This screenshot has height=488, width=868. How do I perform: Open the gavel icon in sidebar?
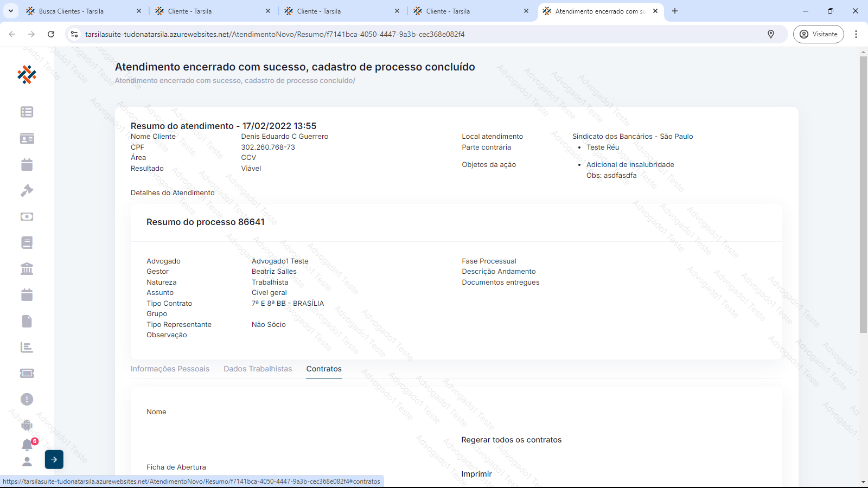click(27, 190)
